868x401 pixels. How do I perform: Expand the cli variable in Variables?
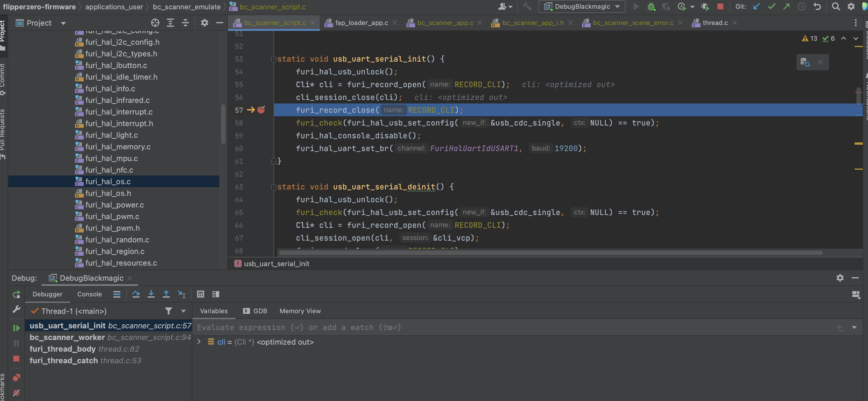tap(199, 342)
